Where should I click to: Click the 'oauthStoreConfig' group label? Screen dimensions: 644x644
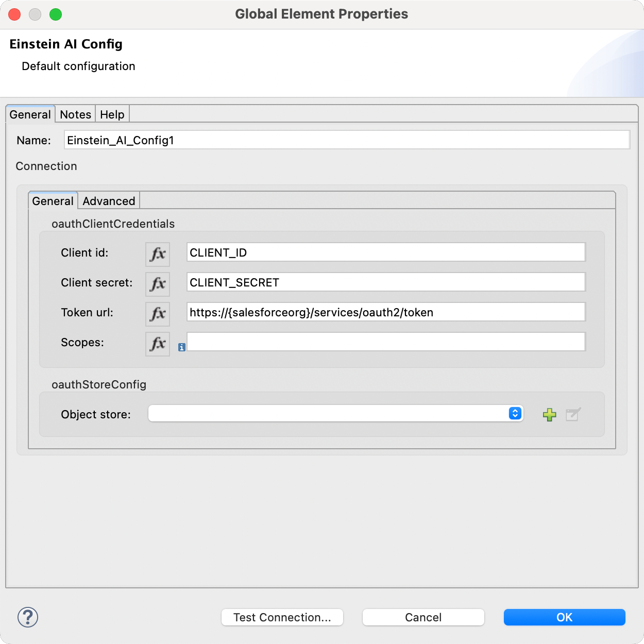(99, 384)
